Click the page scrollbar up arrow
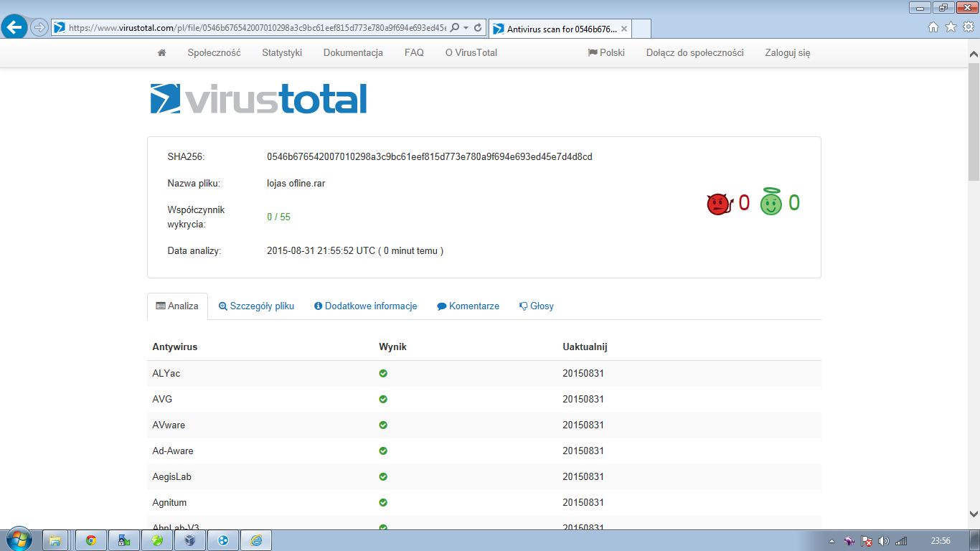 [974, 54]
